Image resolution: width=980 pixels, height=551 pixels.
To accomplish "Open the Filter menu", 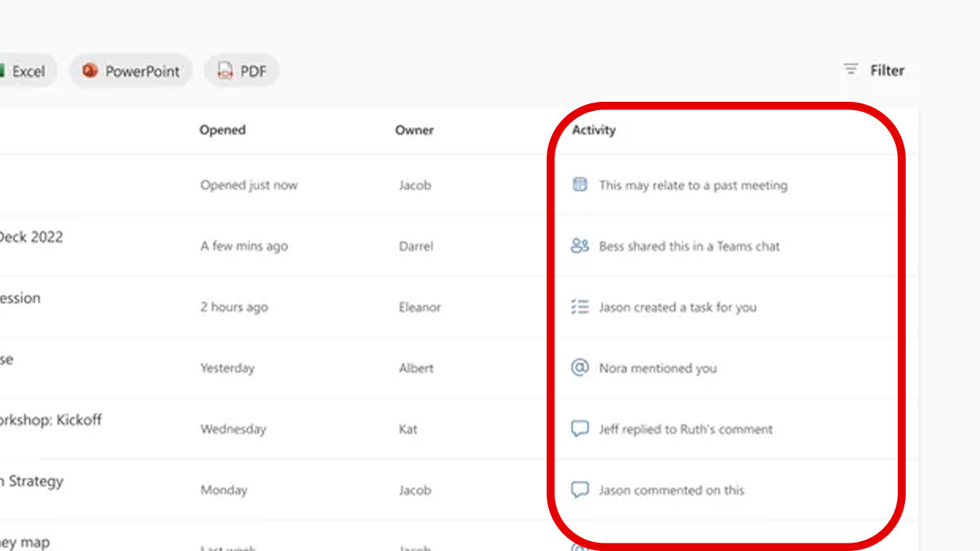I will point(874,70).
